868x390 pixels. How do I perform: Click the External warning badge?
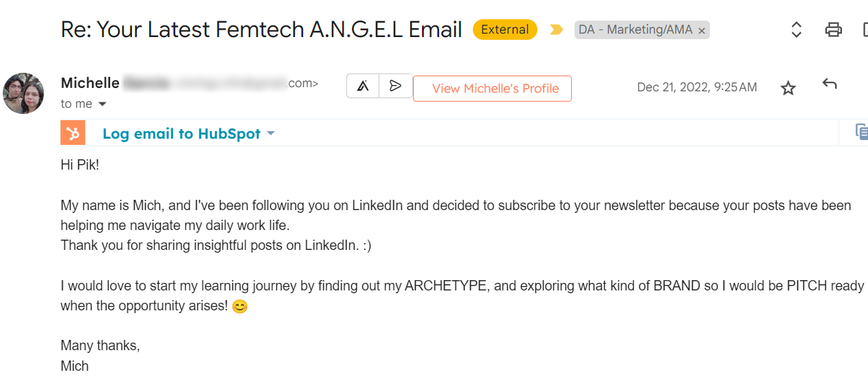[505, 30]
